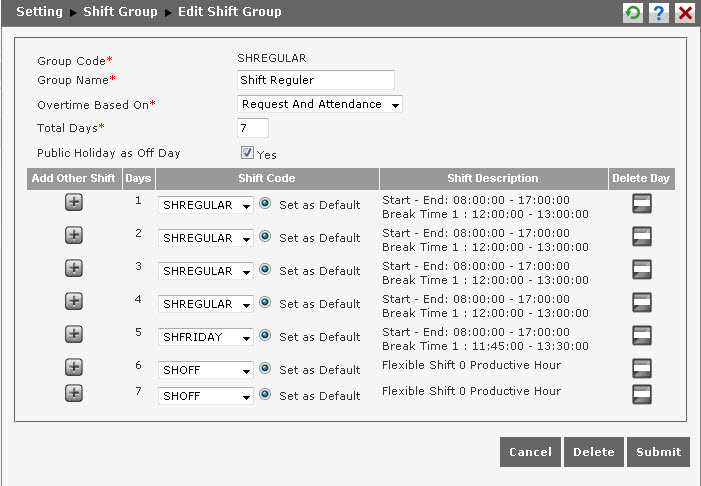This screenshot has height=486, width=701.
Task: Select Set as Default radio for day 2
Action: click(x=265, y=236)
